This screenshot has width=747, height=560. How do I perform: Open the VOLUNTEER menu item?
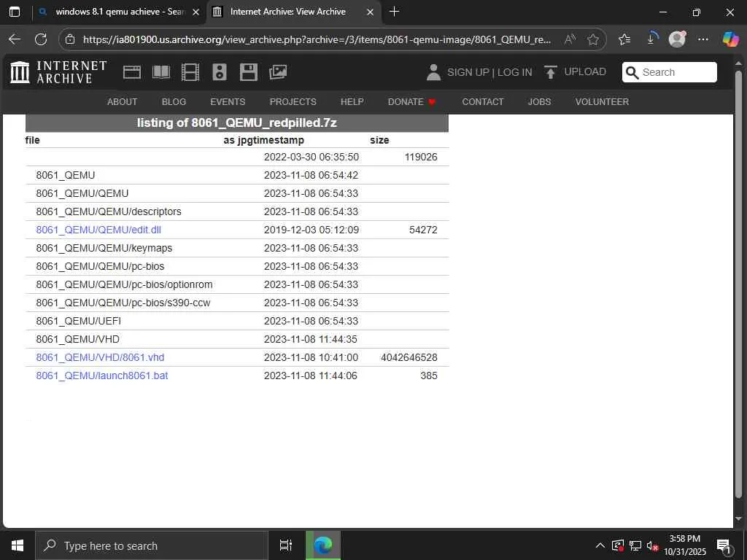602,101
